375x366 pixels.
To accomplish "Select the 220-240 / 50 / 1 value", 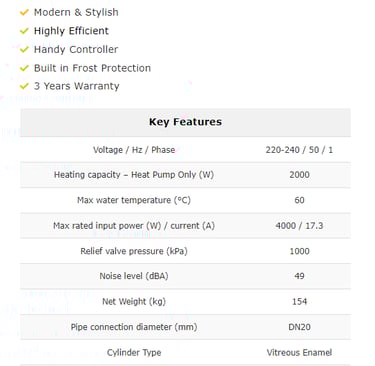I will click(x=299, y=150).
